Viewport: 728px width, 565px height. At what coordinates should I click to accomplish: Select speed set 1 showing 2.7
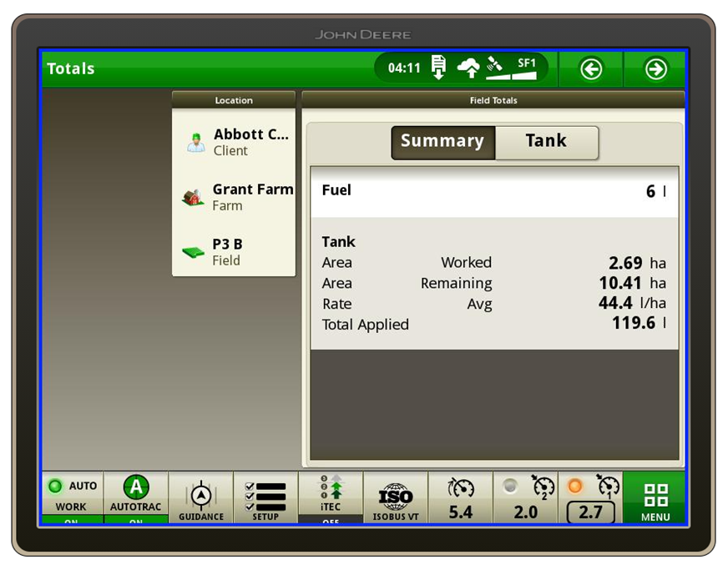(x=590, y=497)
